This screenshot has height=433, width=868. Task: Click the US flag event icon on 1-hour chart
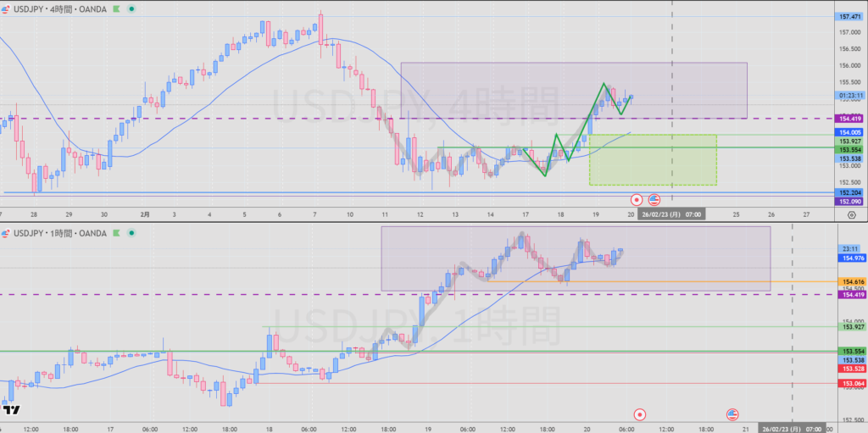[733, 414]
